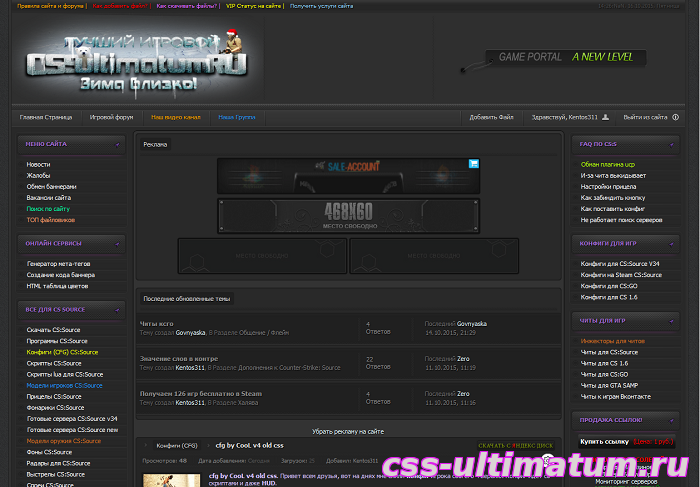Open Главная Страница in navigation bar

click(46, 117)
